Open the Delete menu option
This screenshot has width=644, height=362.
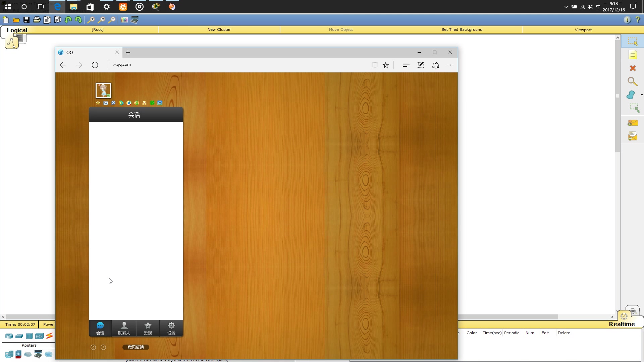tap(564, 333)
